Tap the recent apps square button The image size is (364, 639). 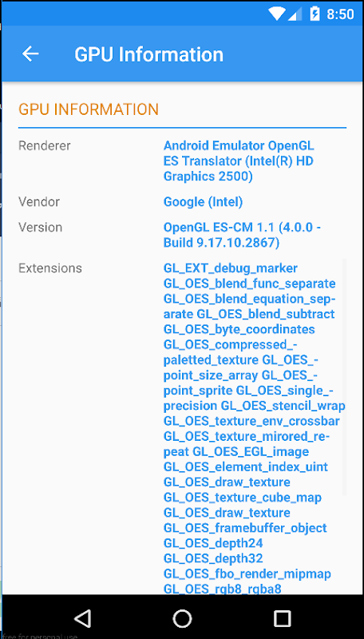click(282, 618)
